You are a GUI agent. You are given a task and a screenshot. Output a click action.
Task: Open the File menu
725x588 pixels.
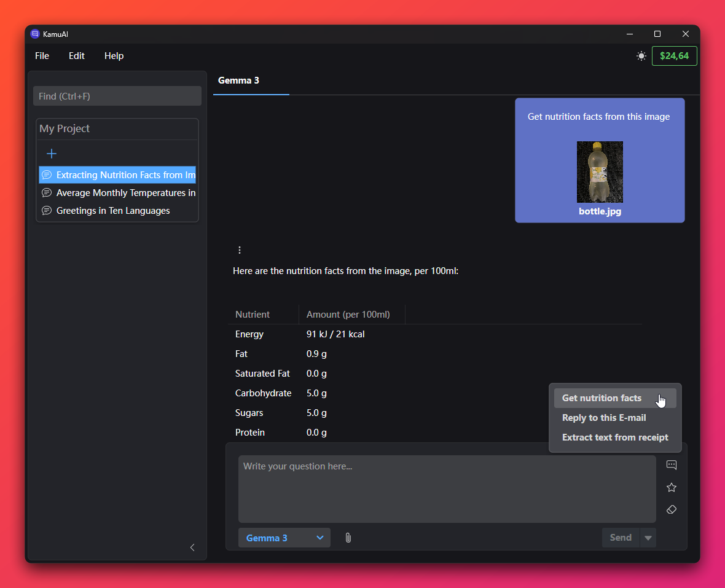42,56
